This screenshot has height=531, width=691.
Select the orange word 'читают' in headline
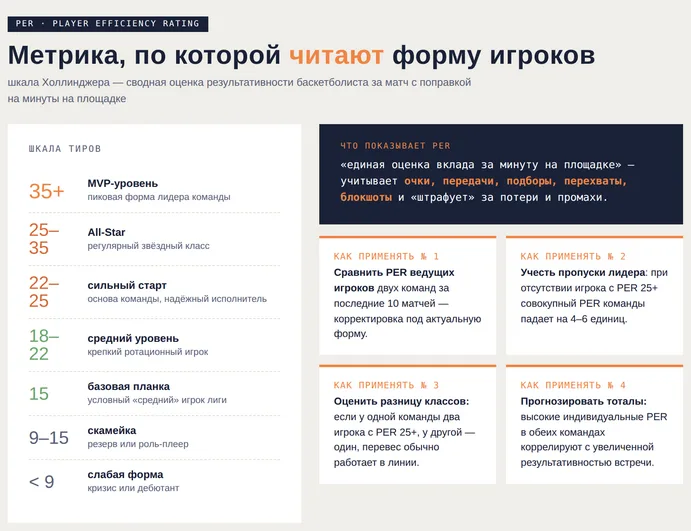(x=336, y=56)
